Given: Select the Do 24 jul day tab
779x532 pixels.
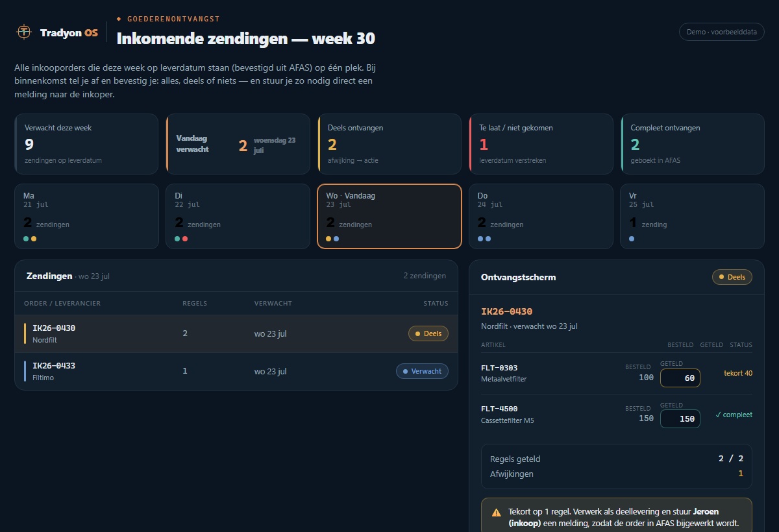Looking at the screenshot, I should (x=541, y=217).
